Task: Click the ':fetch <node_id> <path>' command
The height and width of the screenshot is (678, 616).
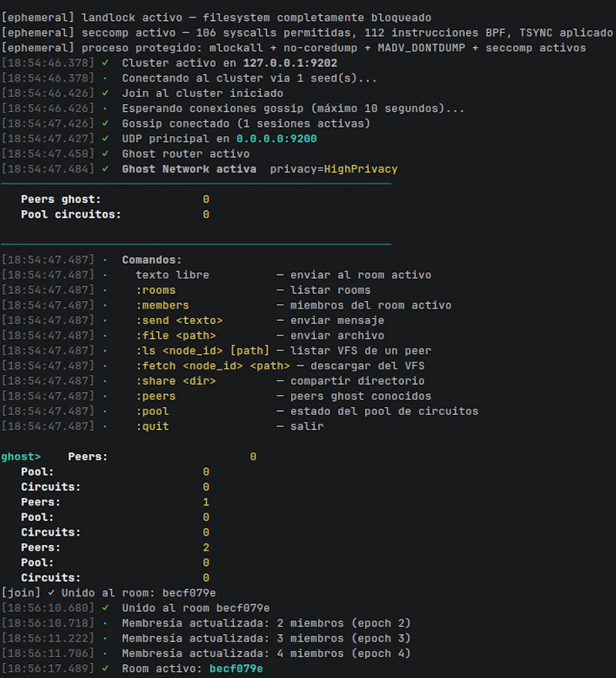Action: pos(213,366)
